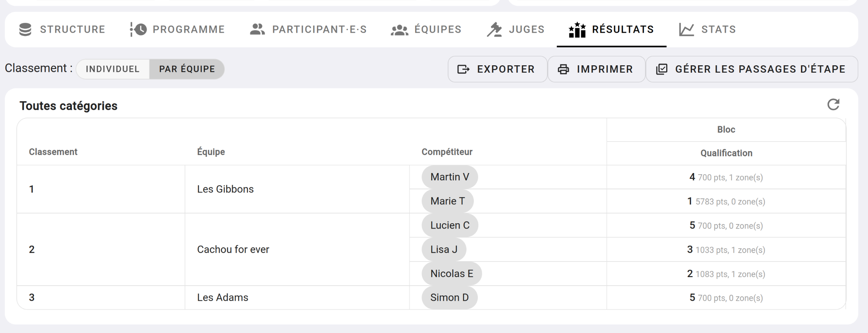Select competitor Nicolas E

451,273
